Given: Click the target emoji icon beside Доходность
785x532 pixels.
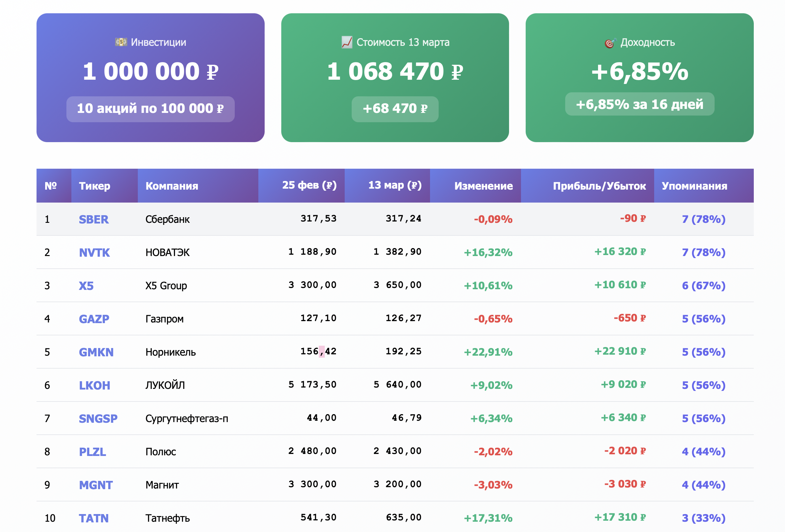Looking at the screenshot, I should pos(610,43).
